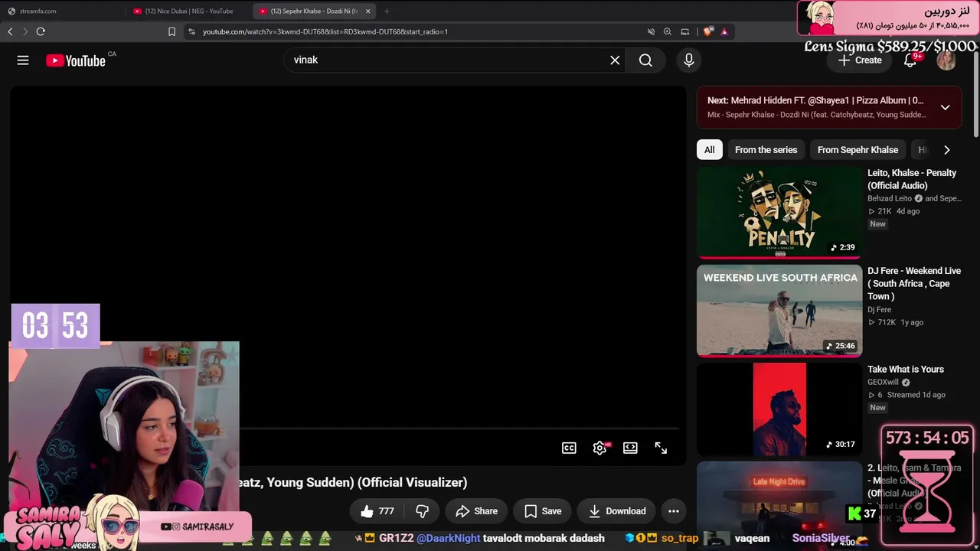980x551 pixels.
Task: Open the cast screen icon in address bar
Action: pos(685,31)
